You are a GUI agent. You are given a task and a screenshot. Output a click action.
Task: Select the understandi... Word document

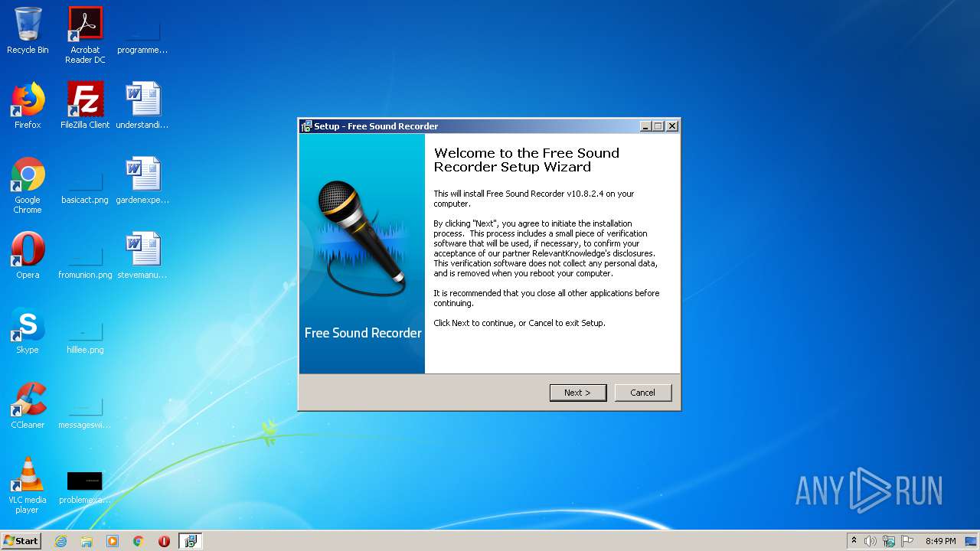pos(142,106)
